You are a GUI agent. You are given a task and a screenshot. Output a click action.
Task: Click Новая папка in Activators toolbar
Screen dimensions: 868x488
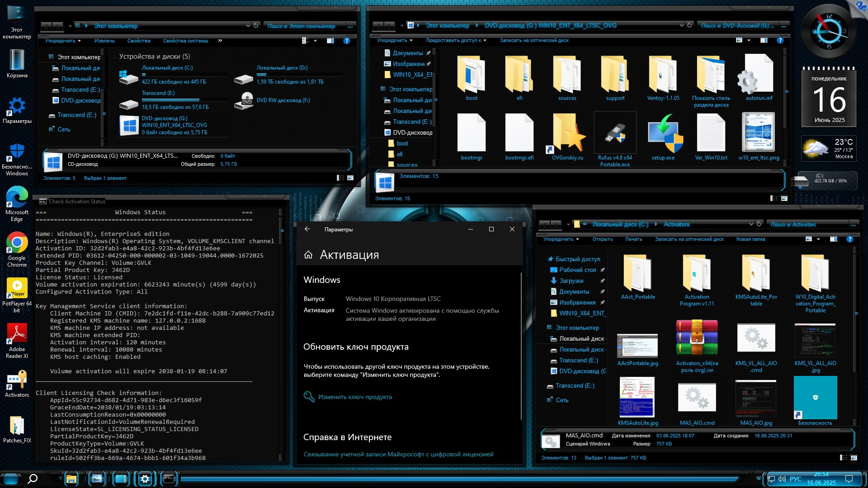click(750, 239)
